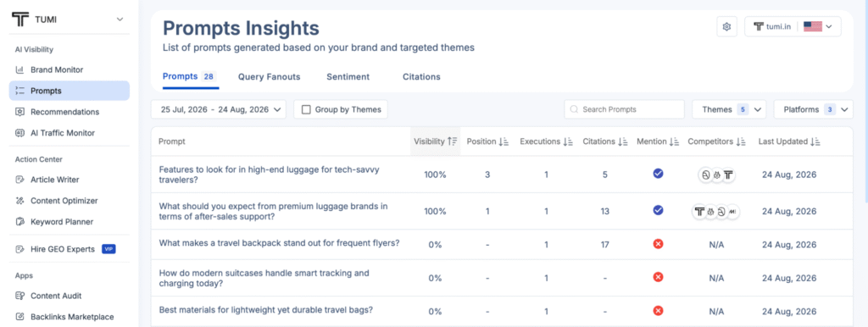This screenshot has width=868, height=327.
Task: Click the red mention cross for smart tracking row
Action: pyautogui.click(x=658, y=277)
